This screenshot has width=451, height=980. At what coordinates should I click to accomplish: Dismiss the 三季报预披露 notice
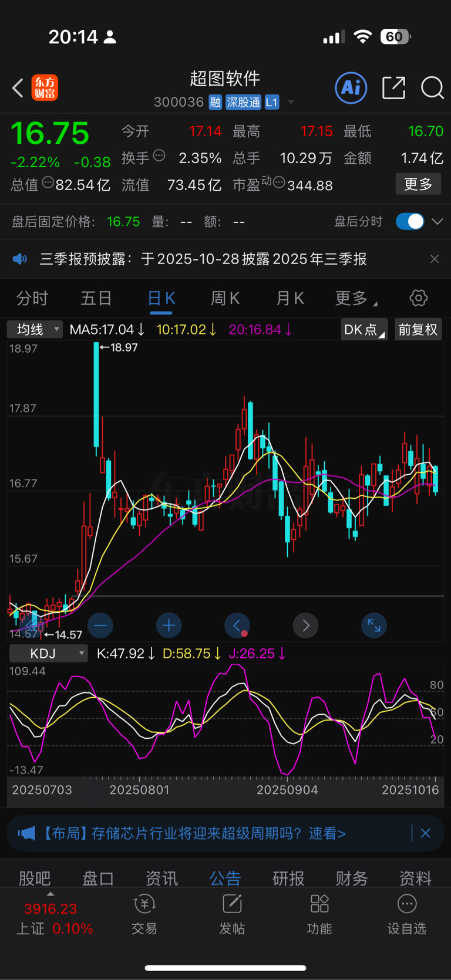pos(435,259)
